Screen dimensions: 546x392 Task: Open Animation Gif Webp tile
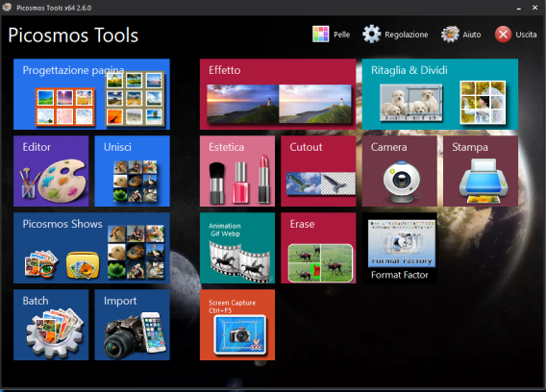[x=237, y=248]
